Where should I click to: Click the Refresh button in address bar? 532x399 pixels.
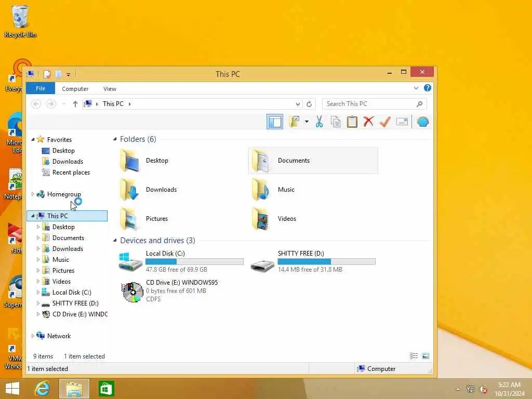pos(309,104)
